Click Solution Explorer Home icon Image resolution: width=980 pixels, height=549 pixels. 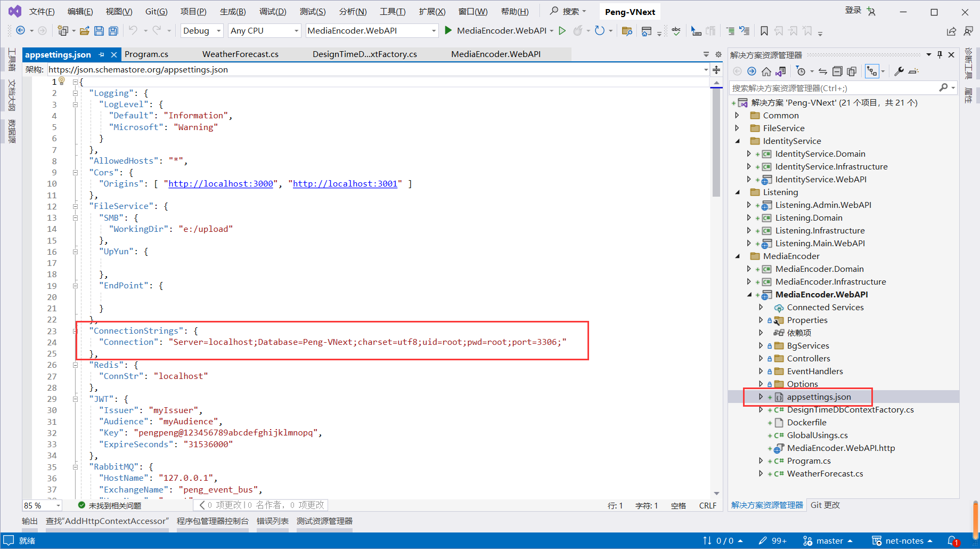pyautogui.click(x=766, y=71)
